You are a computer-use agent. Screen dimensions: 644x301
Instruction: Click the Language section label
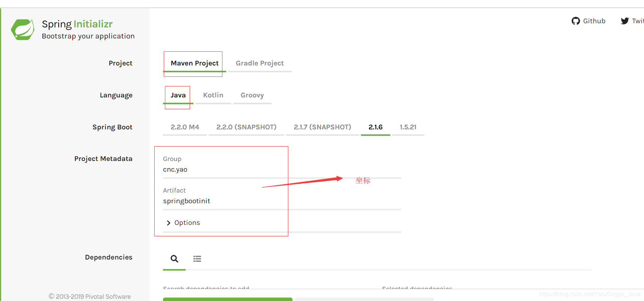(x=116, y=95)
